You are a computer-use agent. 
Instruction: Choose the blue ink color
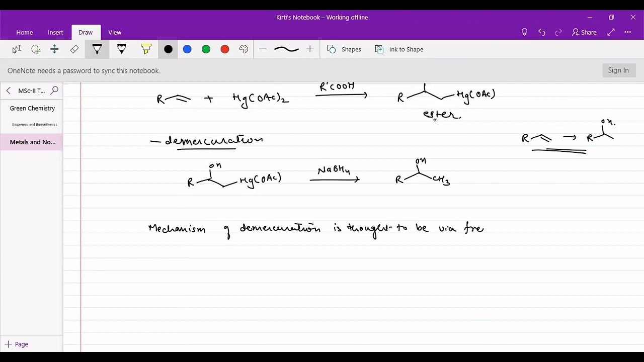[187, 49]
